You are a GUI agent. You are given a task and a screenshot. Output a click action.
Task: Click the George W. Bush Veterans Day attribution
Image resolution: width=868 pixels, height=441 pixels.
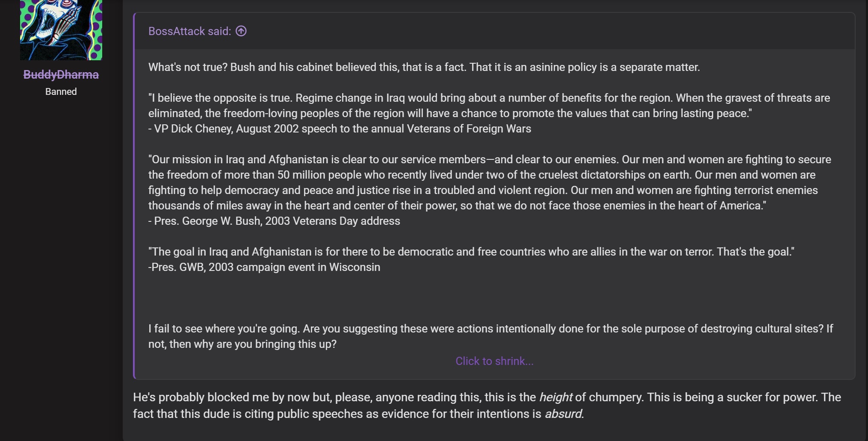274,221
